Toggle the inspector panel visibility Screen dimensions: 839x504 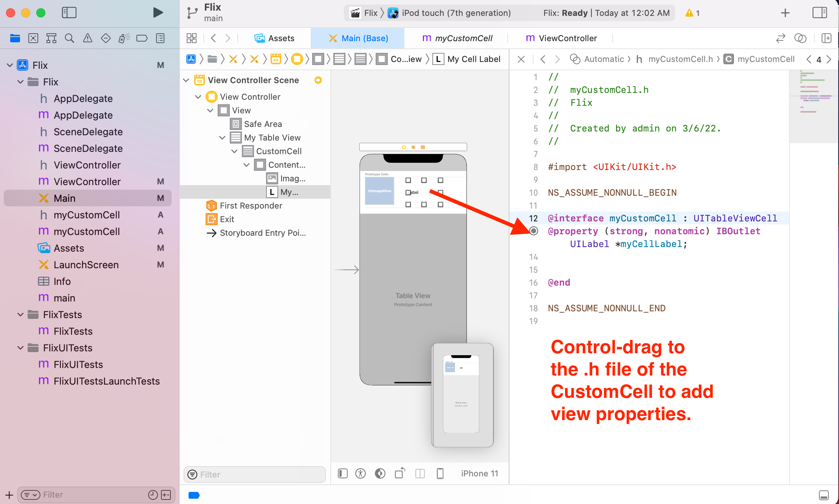820,13
